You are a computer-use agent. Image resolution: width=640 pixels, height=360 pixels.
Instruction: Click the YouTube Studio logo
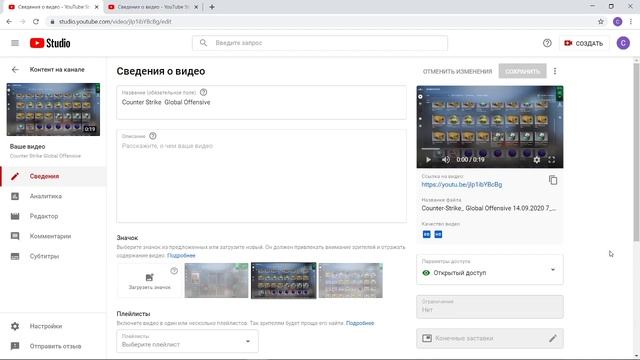point(50,43)
